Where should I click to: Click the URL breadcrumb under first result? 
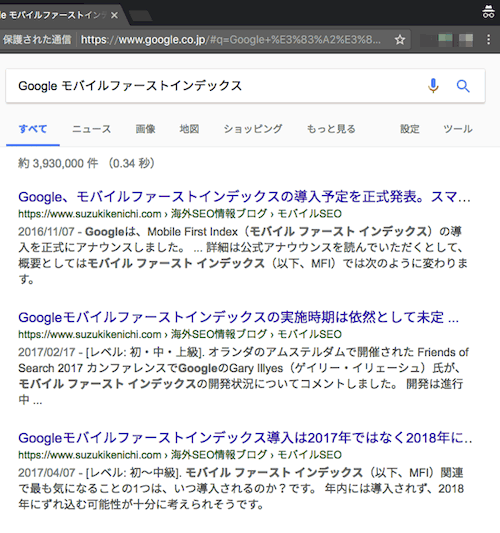coord(180,214)
